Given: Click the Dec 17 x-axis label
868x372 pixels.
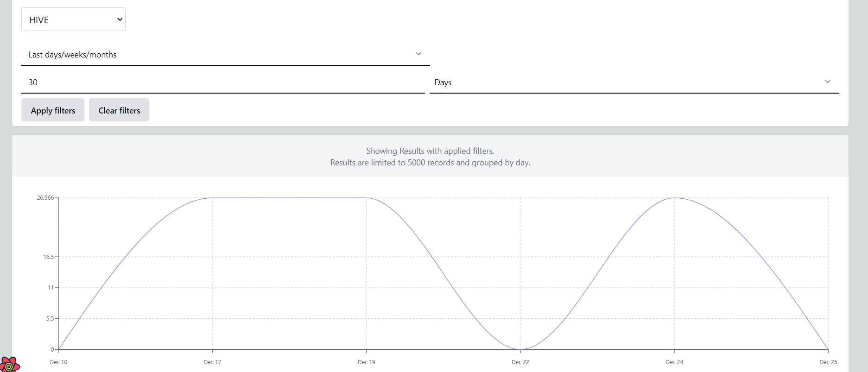Looking at the screenshot, I should 212,362.
